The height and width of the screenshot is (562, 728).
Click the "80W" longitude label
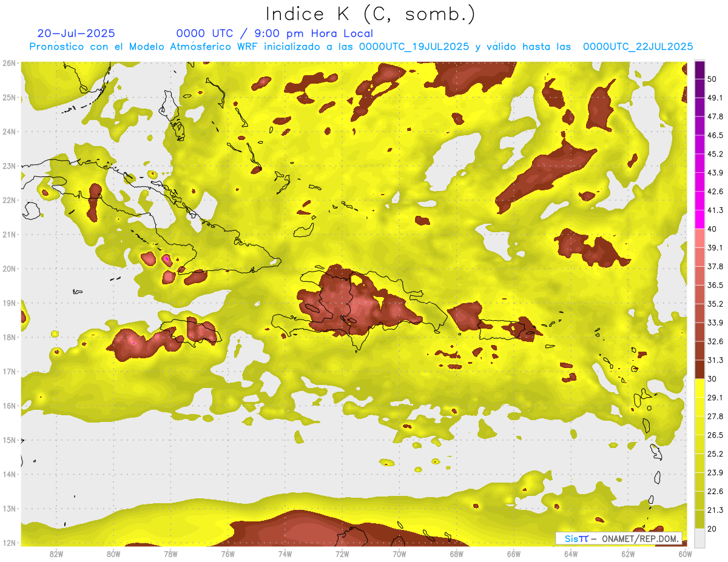113,554
